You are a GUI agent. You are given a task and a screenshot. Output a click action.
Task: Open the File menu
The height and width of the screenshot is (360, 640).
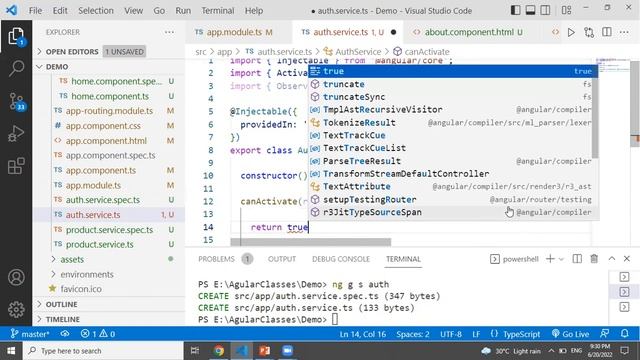pyautogui.click(x=35, y=11)
